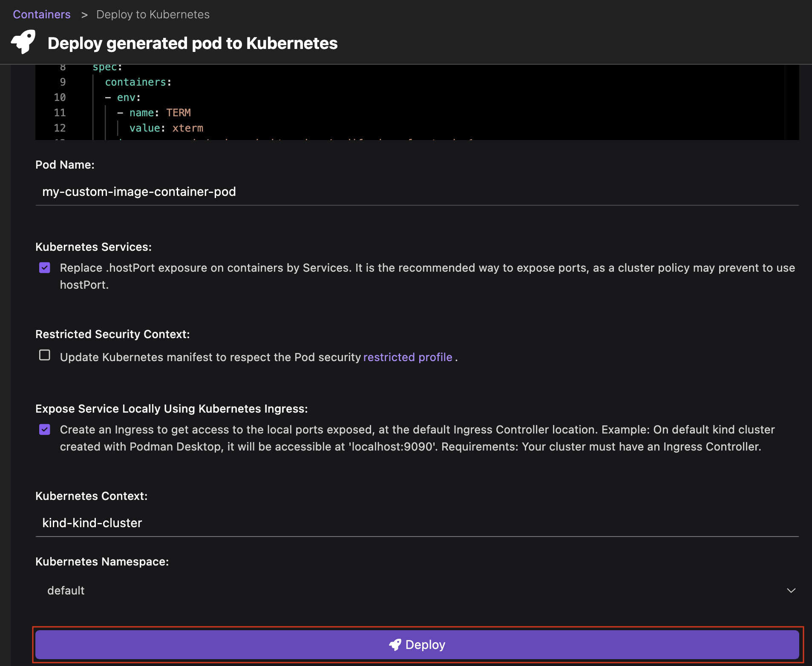
Task: Click the rocket icon beside the page title
Action: [x=23, y=42]
